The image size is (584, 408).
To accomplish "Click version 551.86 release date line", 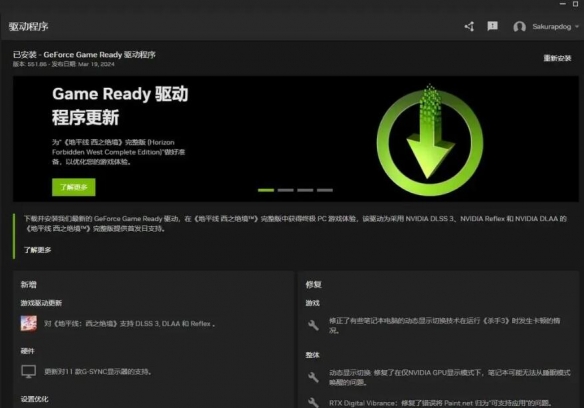I will [x=64, y=64].
